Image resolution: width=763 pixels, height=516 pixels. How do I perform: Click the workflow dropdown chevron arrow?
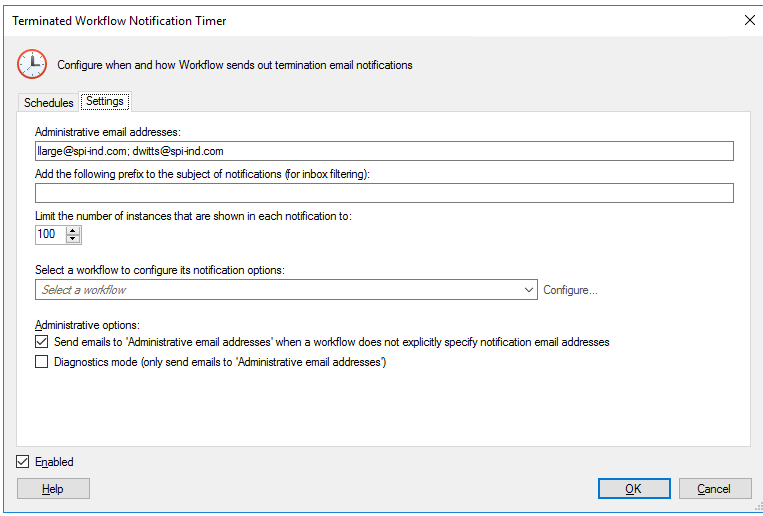point(529,290)
